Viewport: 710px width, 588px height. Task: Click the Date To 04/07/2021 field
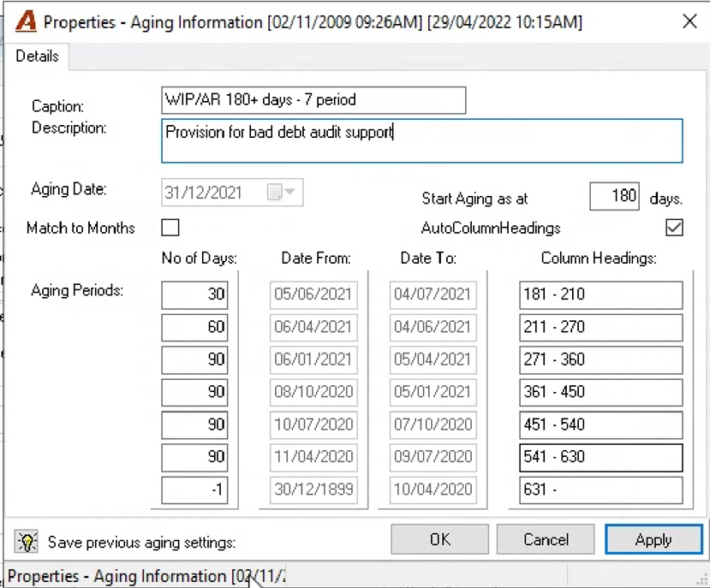tap(433, 294)
